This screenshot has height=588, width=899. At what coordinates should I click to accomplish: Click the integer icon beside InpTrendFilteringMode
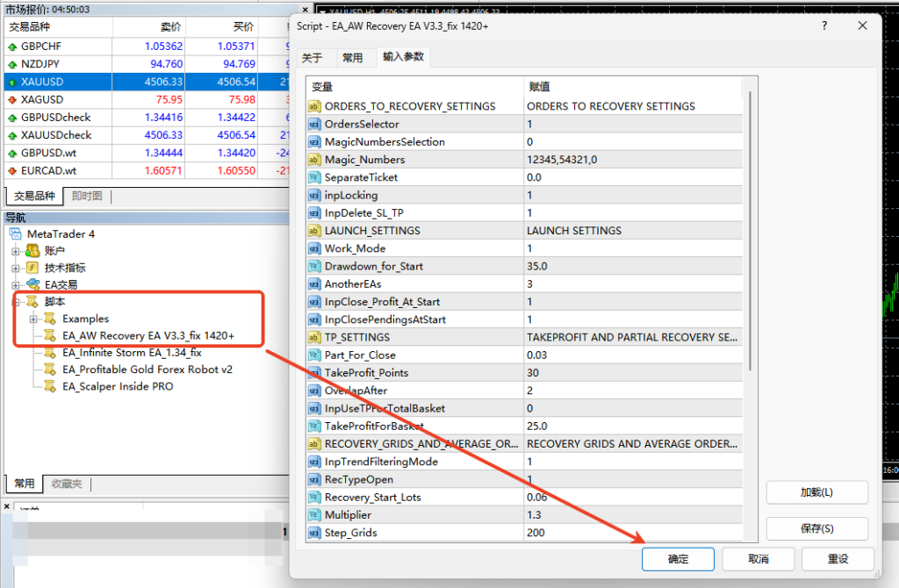click(314, 462)
